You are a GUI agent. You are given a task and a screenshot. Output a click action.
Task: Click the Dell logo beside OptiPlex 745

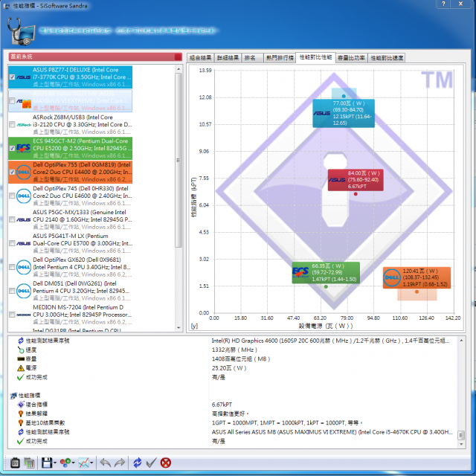click(x=23, y=196)
